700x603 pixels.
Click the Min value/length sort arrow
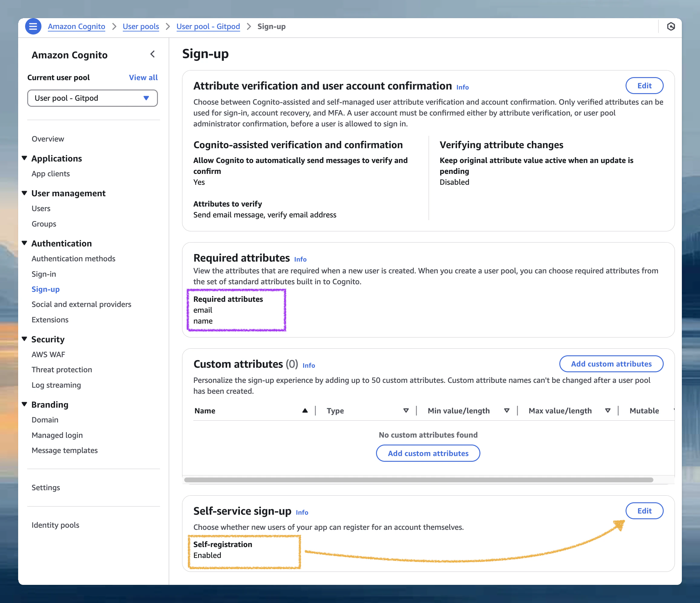(x=506, y=410)
